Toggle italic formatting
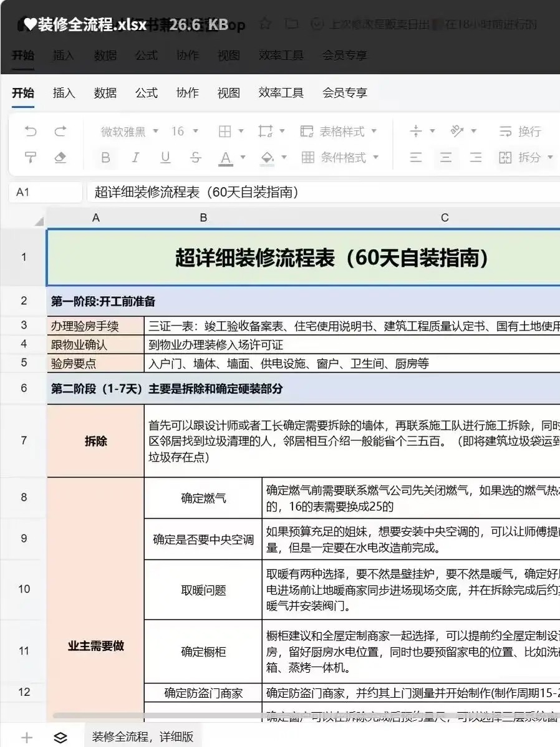Image resolution: width=560 pixels, height=747 pixels. pos(135,157)
